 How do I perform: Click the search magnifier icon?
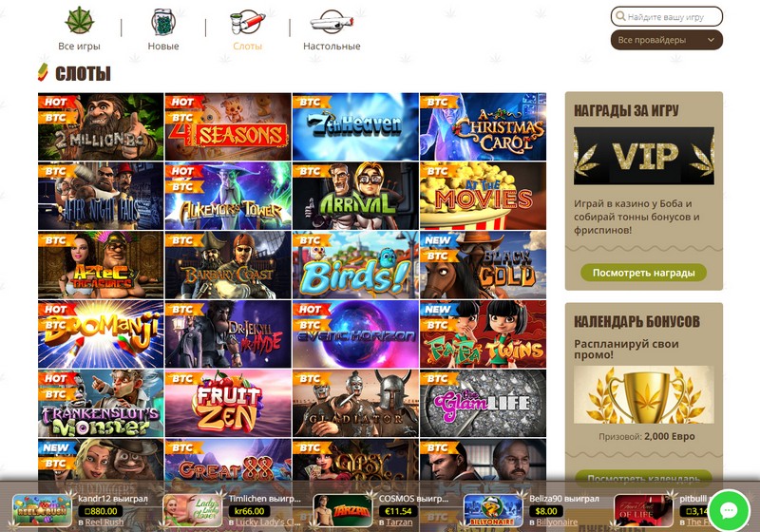click(x=620, y=16)
